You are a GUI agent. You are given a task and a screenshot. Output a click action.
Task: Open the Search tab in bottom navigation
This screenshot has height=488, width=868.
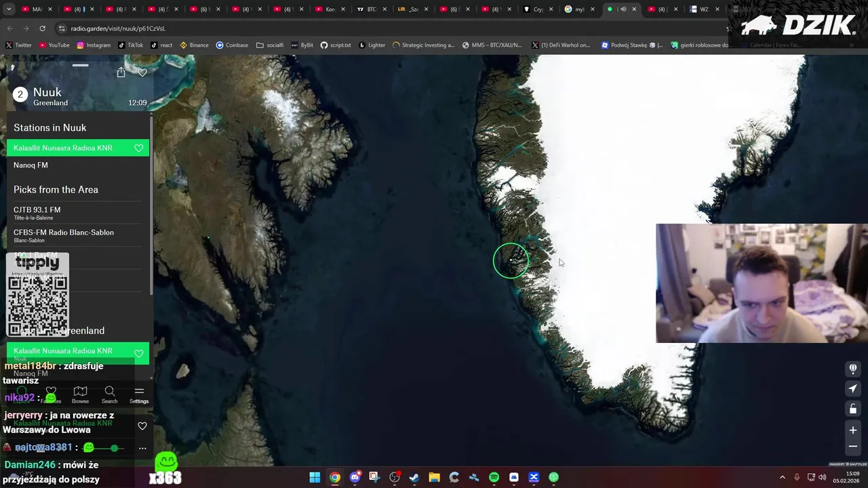109,394
